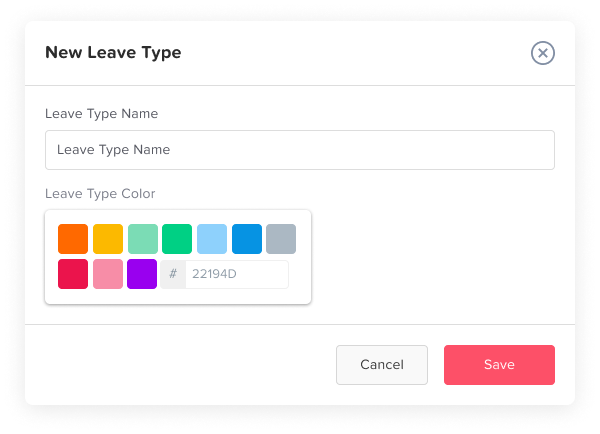Select the gray color swatch
The height and width of the screenshot is (434, 600).
(x=281, y=239)
